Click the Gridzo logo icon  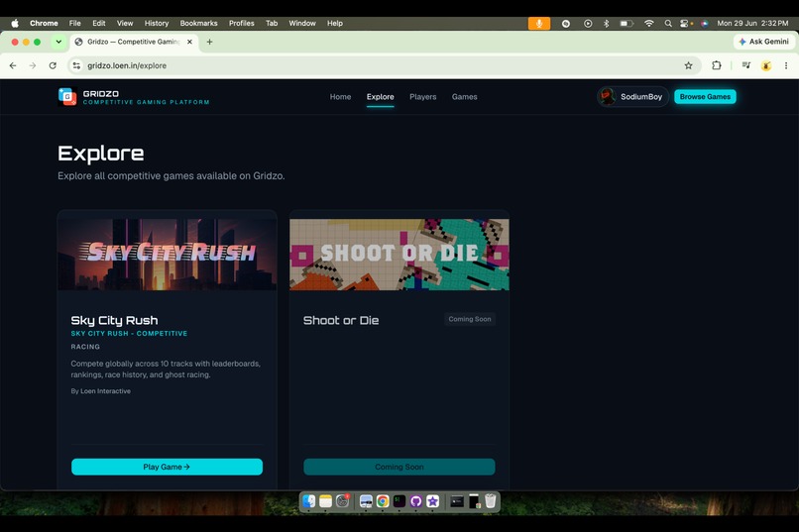[67, 96]
